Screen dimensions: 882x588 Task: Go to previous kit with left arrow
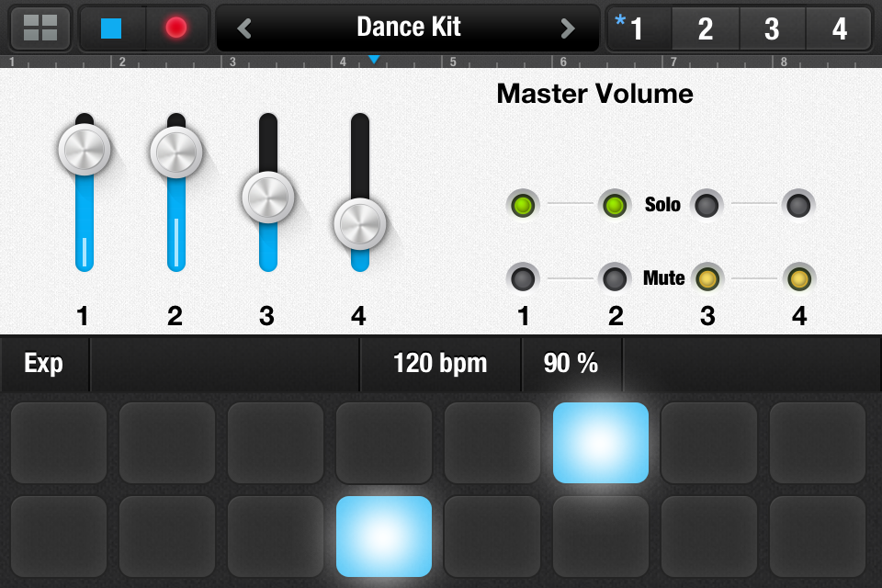click(244, 28)
